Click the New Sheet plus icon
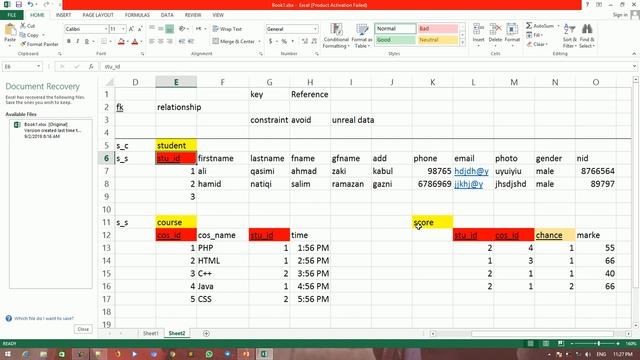This screenshot has height=360, width=640. coord(206,333)
